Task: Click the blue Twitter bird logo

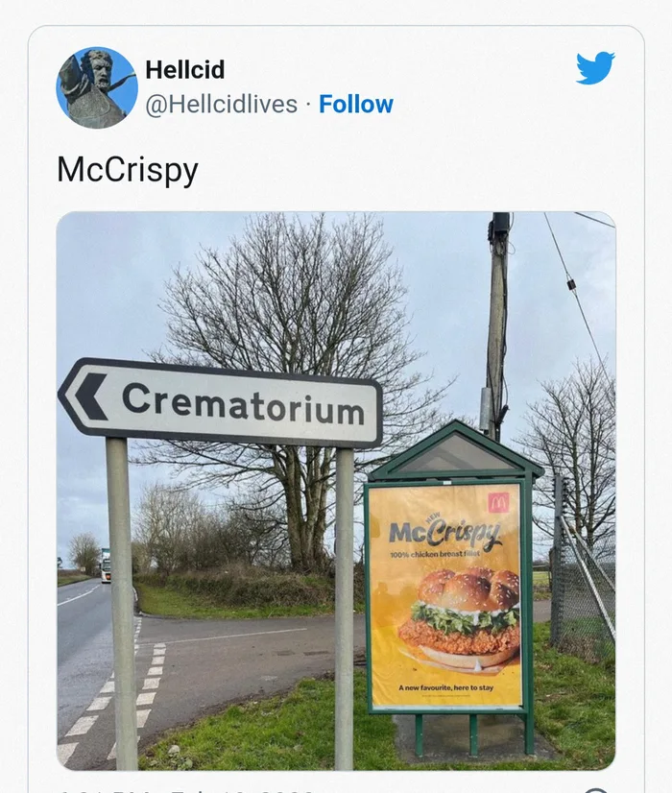Action: pyautogui.click(x=595, y=67)
